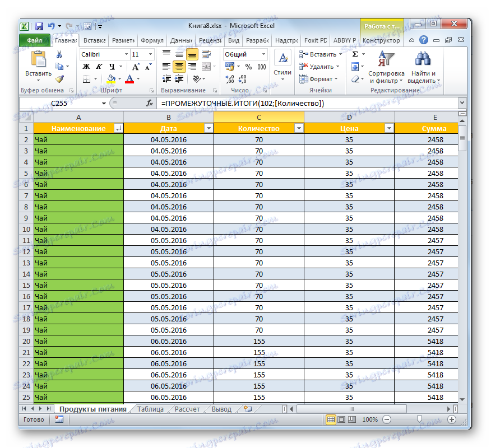The height and width of the screenshot is (448, 491).
Task: Align text to bottom of cell
Action: click(192, 54)
